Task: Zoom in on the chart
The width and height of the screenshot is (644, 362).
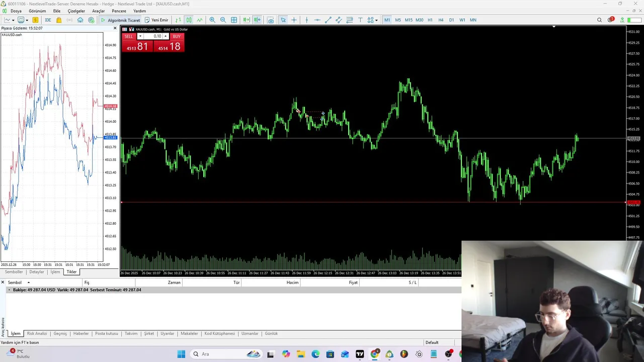Action: [212, 20]
